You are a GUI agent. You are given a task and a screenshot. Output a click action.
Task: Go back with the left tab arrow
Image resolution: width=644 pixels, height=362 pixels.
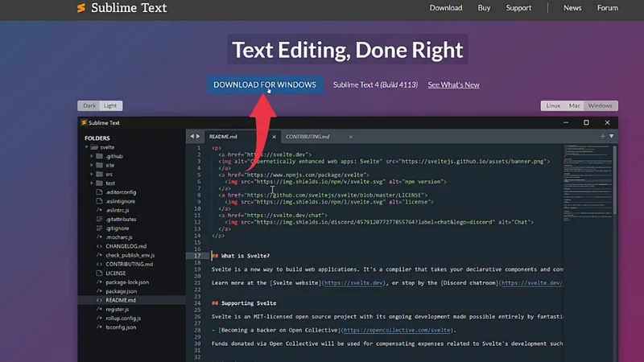coord(192,137)
